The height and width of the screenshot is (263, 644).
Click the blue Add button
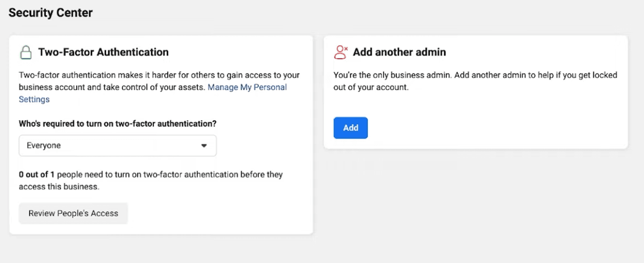click(x=350, y=128)
